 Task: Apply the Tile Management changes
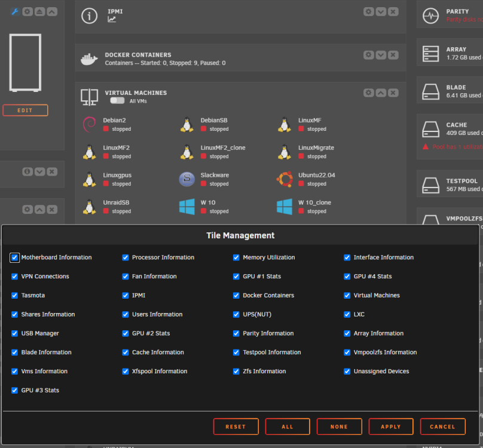click(x=391, y=426)
